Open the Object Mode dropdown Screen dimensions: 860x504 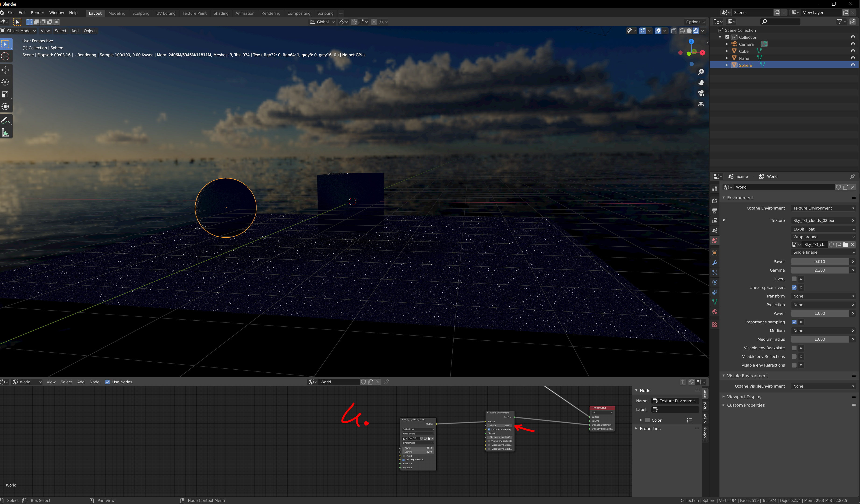[x=19, y=31]
